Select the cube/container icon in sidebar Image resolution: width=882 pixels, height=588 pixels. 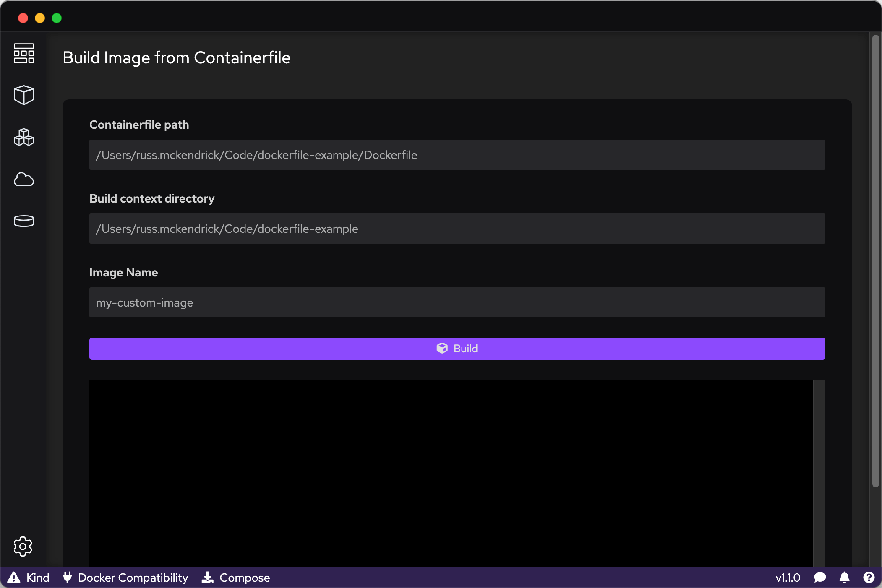point(23,95)
